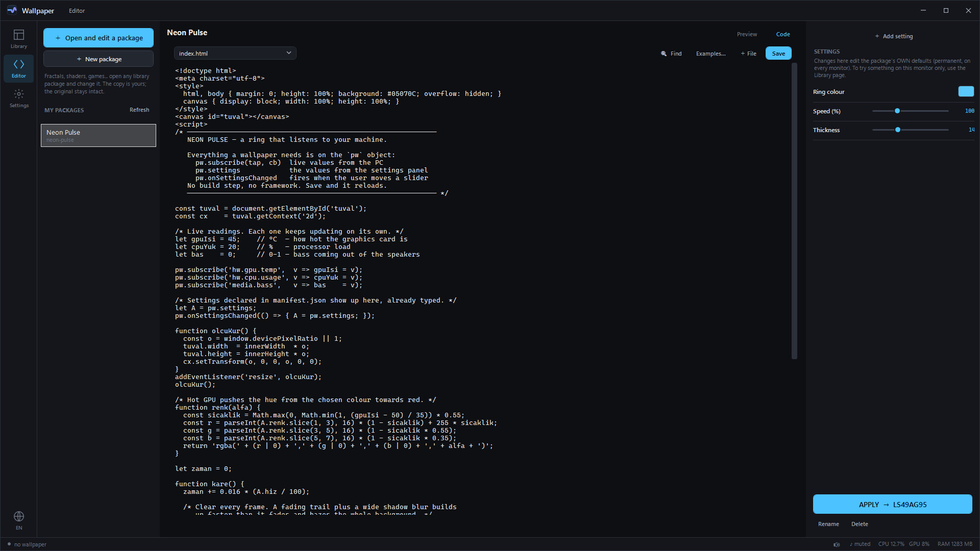Open the Library sidebar page
The image size is (980, 551).
(x=19, y=39)
